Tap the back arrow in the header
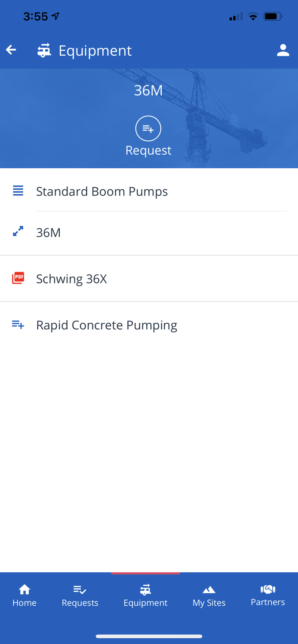The width and height of the screenshot is (298, 644). pyautogui.click(x=11, y=49)
